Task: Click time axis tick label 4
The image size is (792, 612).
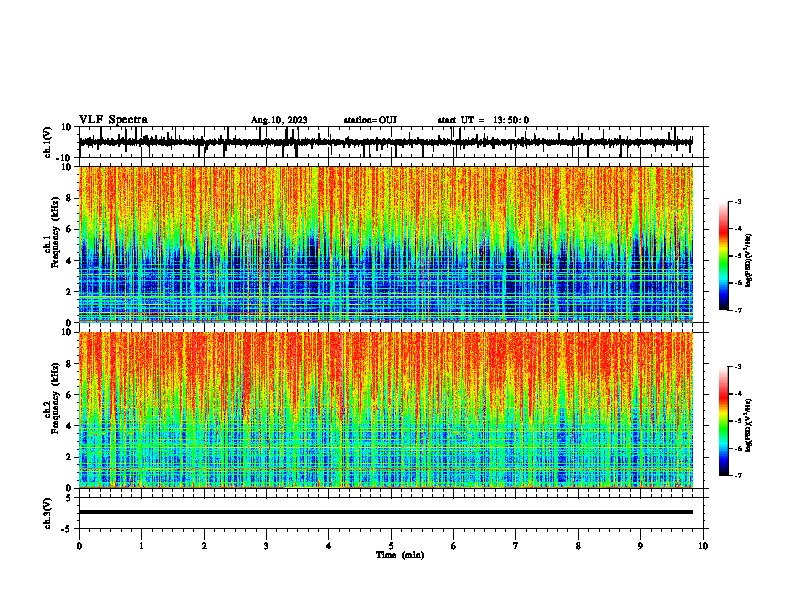Action: click(x=329, y=546)
